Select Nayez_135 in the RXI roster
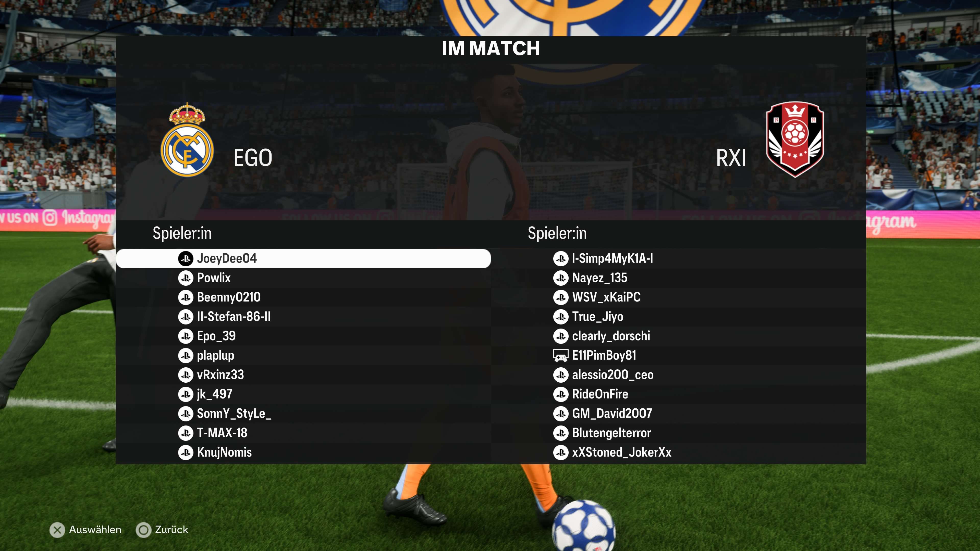The image size is (980, 551). pos(678,278)
